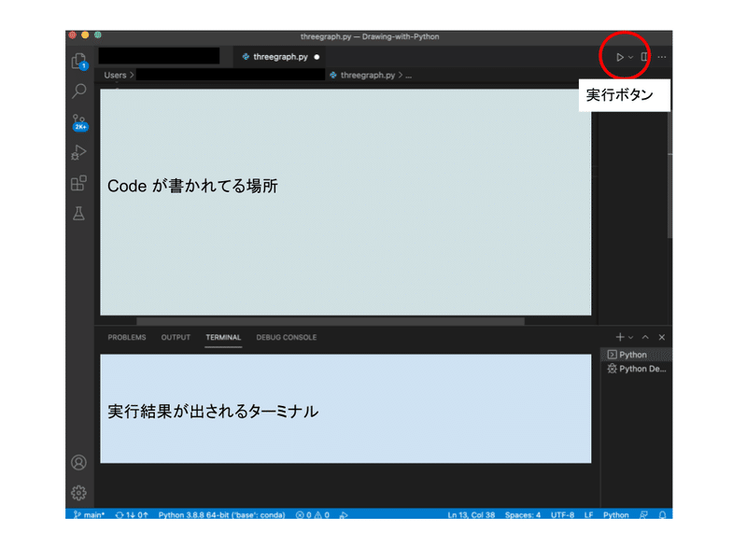Open the Run and Debug view
Viewport: 747px width, 560px height.
[x=79, y=152]
